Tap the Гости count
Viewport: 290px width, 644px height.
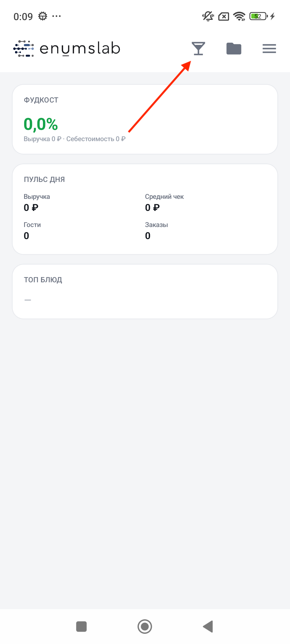pyautogui.click(x=26, y=236)
